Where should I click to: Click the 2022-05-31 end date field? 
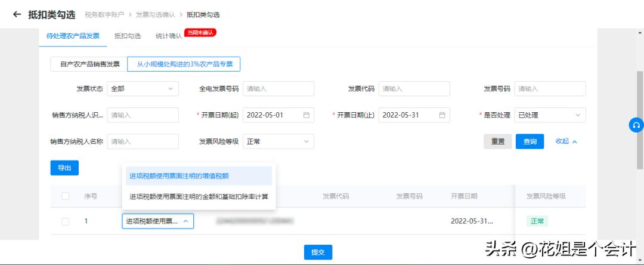[x=414, y=115]
